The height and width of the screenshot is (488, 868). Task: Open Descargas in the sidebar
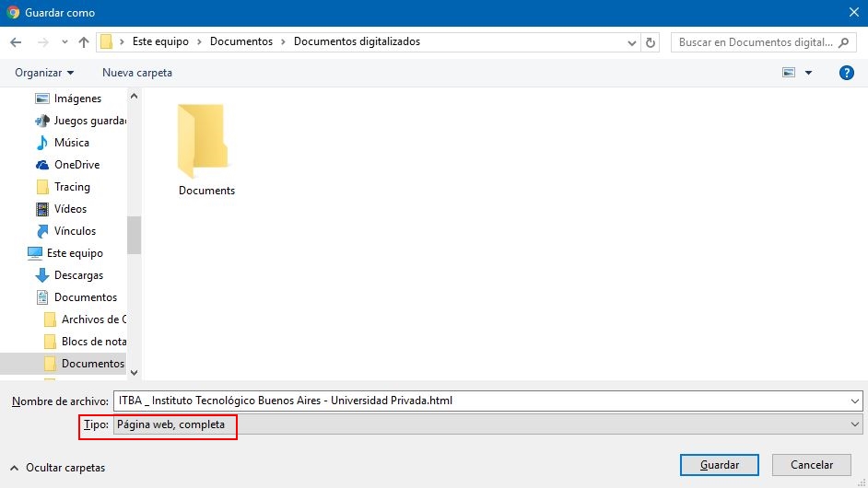(78, 275)
